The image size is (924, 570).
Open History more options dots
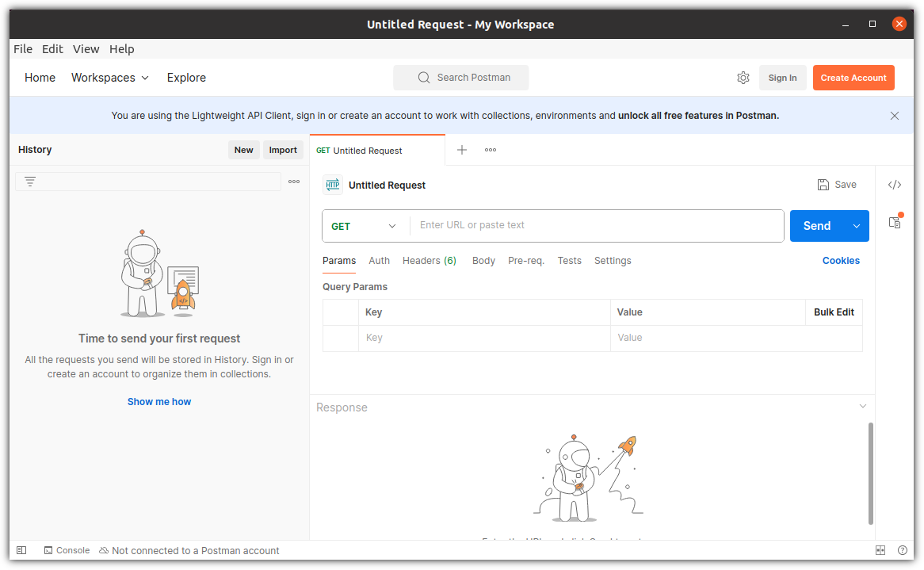(294, 182)
